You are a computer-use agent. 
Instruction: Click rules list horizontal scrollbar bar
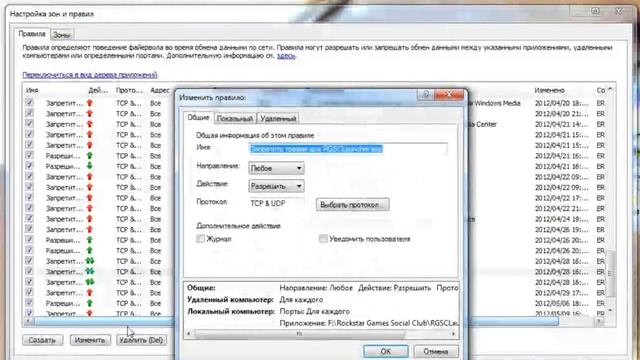click(x=296, y=322)
